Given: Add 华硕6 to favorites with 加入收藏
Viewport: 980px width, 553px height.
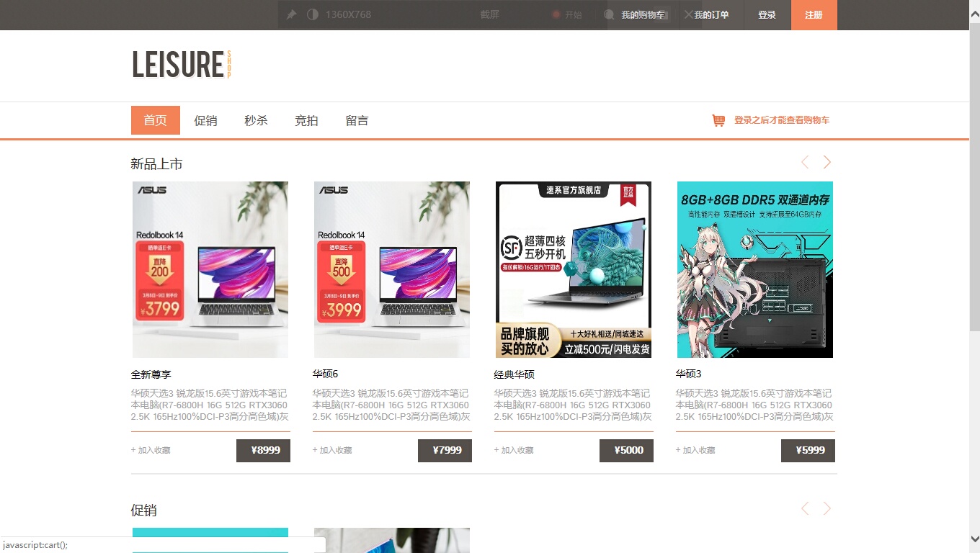Looking at the screenshot, I should click(332, 450).
